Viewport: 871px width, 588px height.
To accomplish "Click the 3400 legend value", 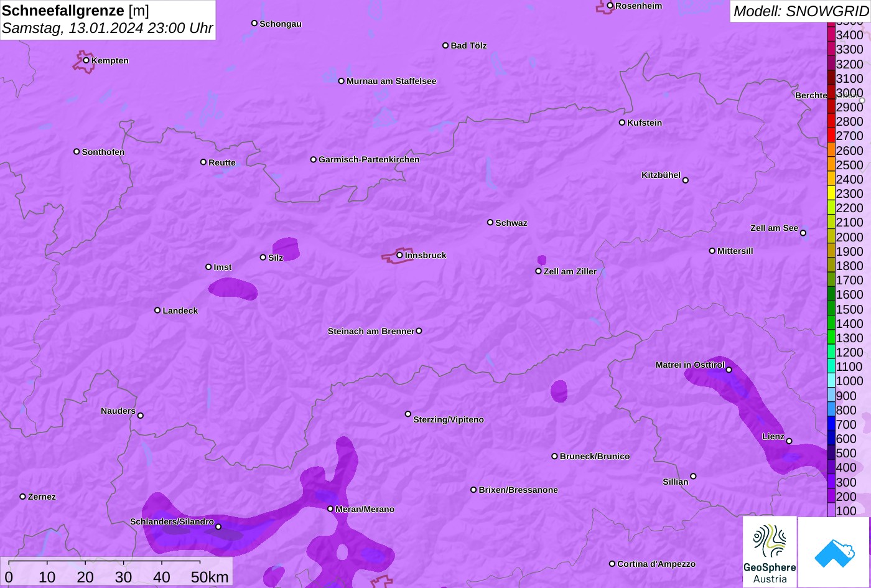I will click(849, 35).
